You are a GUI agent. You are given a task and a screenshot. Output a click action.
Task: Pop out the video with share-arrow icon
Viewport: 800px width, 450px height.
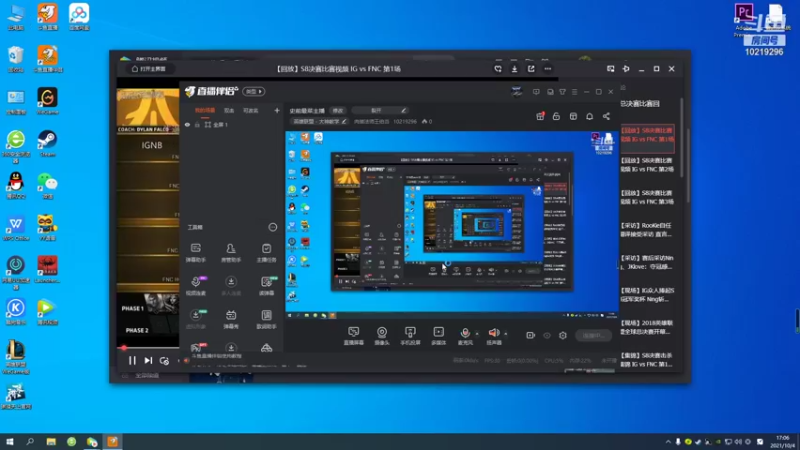[x=531, y=69]
